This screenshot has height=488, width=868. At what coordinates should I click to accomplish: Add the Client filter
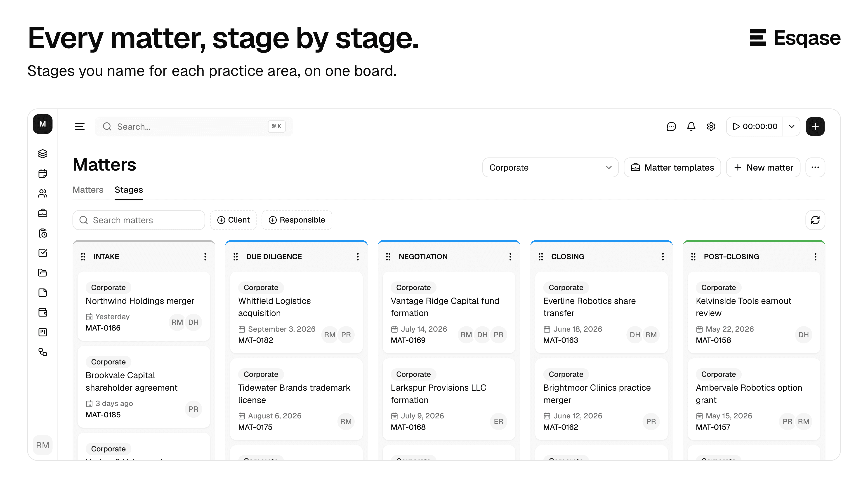click(x=234, y=220)
